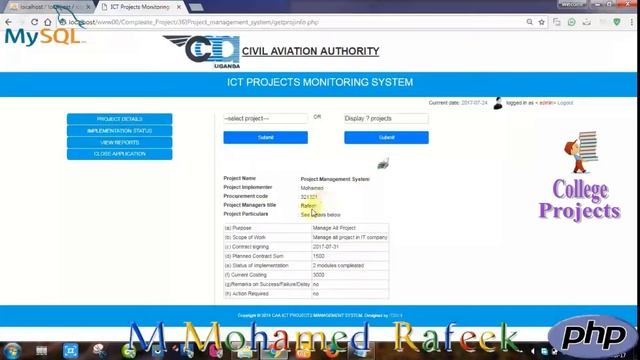Click the Manage All Project purpose cell
Viewport: 640px width, 360px height.
click(350, 228)
